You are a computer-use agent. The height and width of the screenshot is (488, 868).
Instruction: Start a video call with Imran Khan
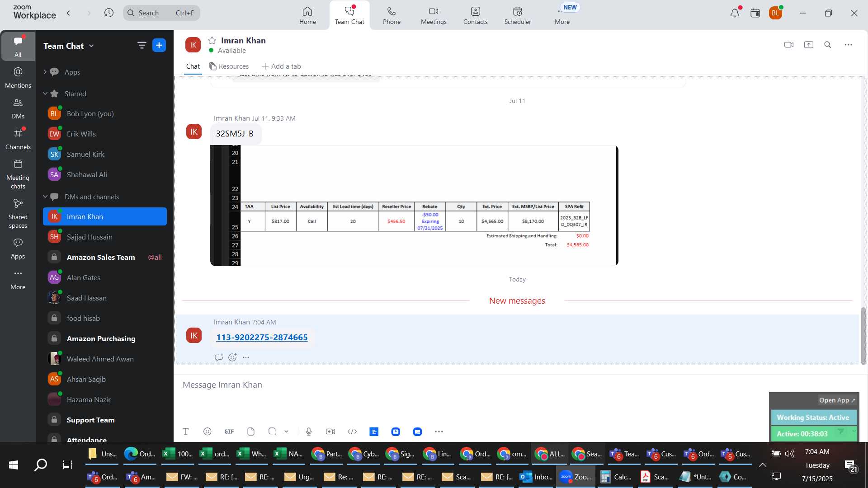pos(789,45)
